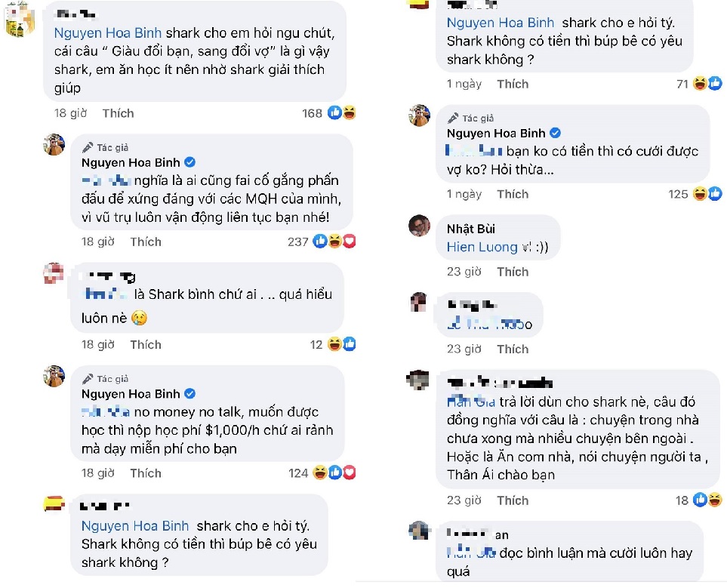This screenshot has height=588, width=727.
Task: Click the 23 giờ timestamp under Nhật Bùi
Action: (x=464, y=271)
